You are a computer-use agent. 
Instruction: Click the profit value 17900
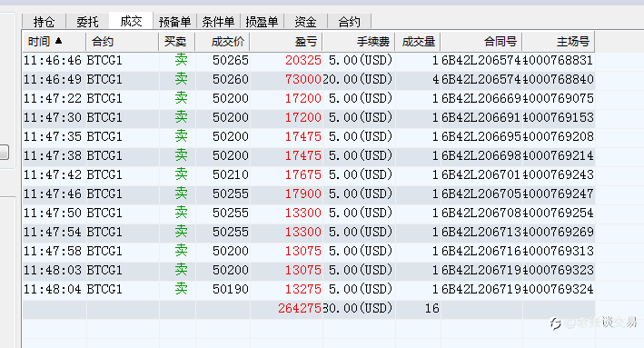click(x=303, y=194)
